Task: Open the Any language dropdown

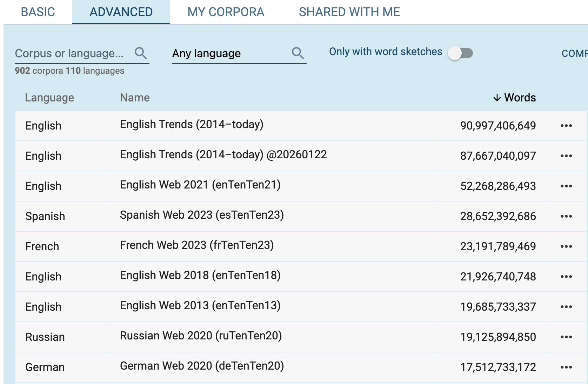Action: tap(239, 53)
